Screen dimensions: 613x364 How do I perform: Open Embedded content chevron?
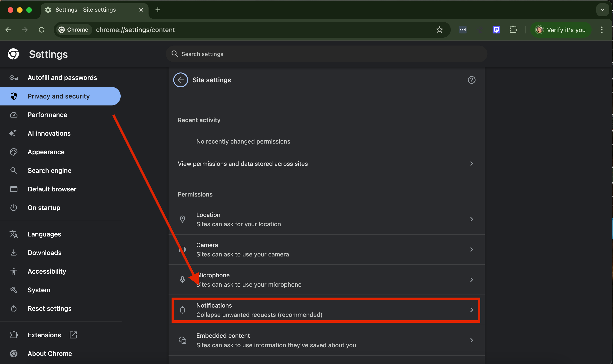pos(471,340)
